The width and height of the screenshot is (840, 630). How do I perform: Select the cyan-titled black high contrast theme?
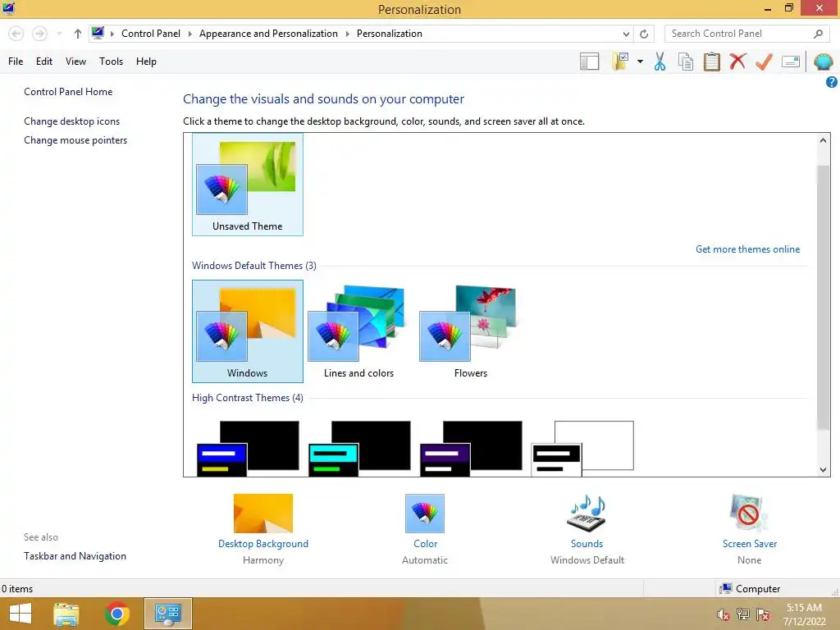tap(359, 449)
